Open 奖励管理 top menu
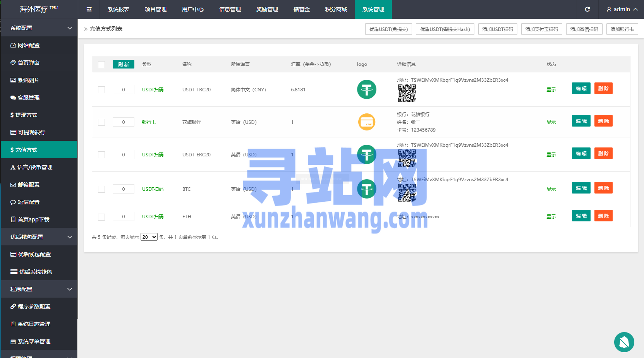This screenshot has width=644, height=358. point(267,9)
